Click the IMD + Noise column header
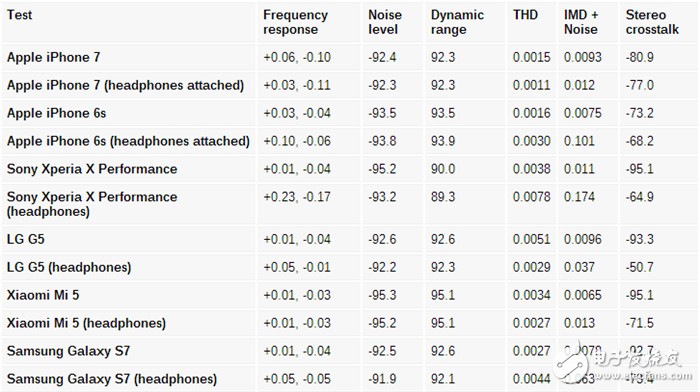This screenshot has width=700, height=392. coord(581,22)
